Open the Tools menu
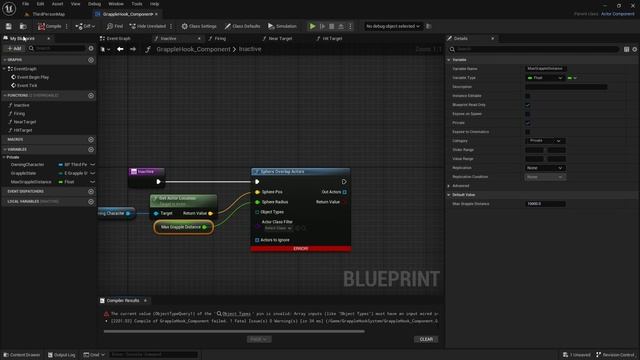This screenshot has height=360, width=640. coord(137,4)
